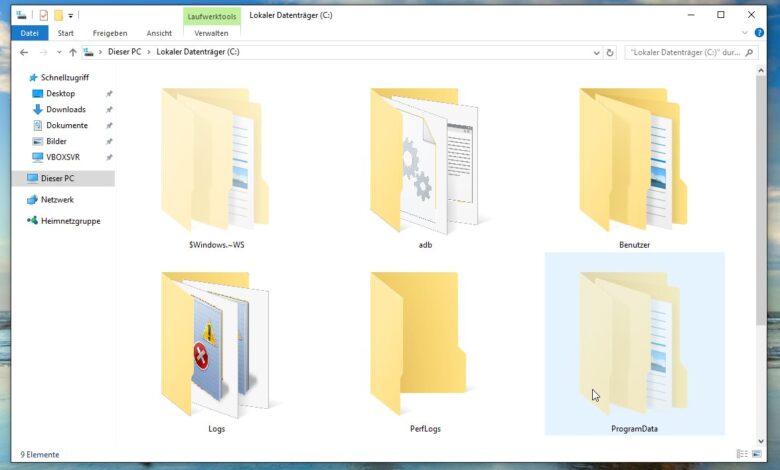The height and width of the screenshot is (470, 780).
Task: Open Heimnetzgruppe in the navigation pane
Action: (x=70, y=221)
